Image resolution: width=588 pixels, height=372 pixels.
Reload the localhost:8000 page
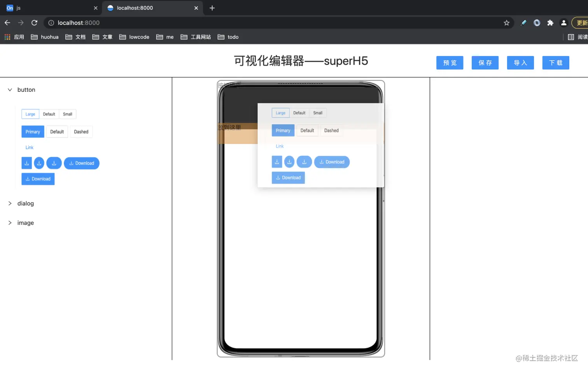34,23
